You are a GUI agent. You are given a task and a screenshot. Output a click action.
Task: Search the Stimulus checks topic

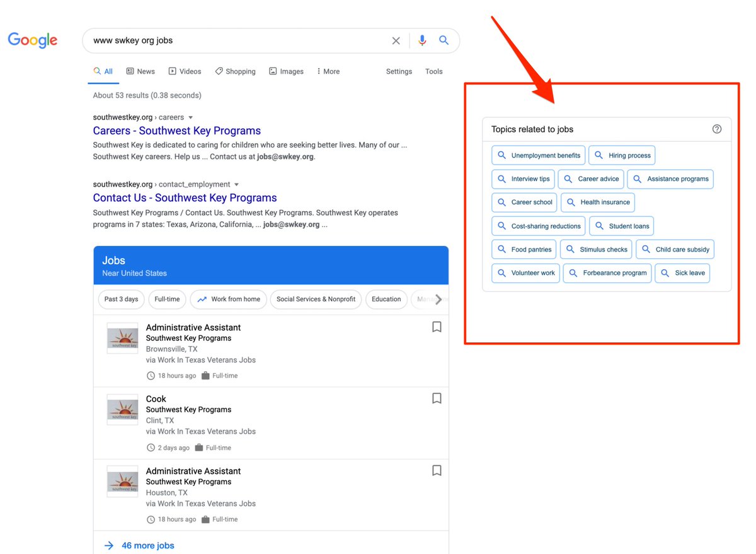[597, 250]
